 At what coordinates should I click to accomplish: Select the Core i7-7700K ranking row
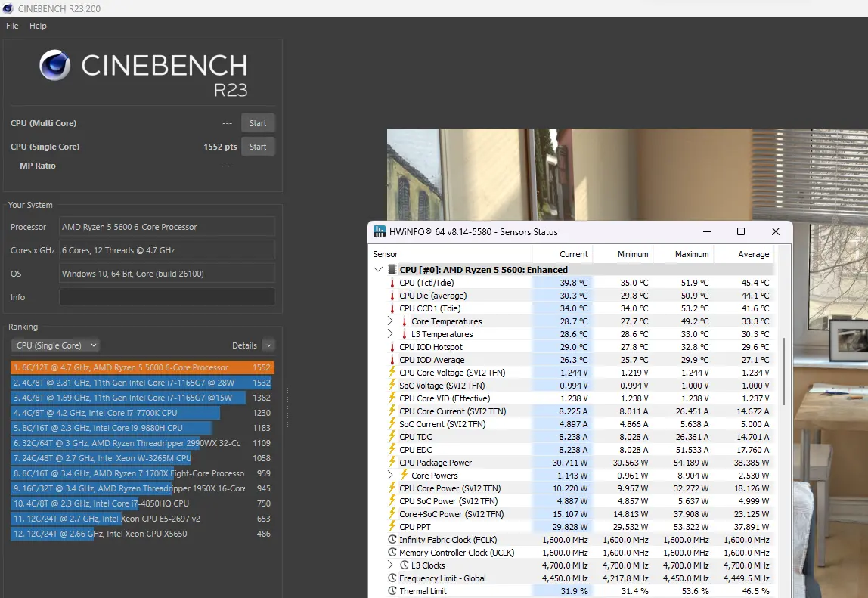[142, 413]
